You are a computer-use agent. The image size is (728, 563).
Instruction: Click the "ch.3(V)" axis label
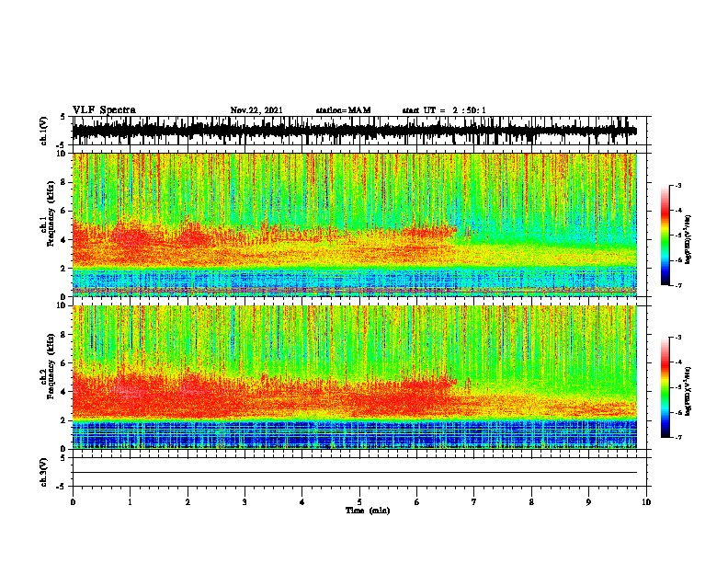(x=43, y=472)
